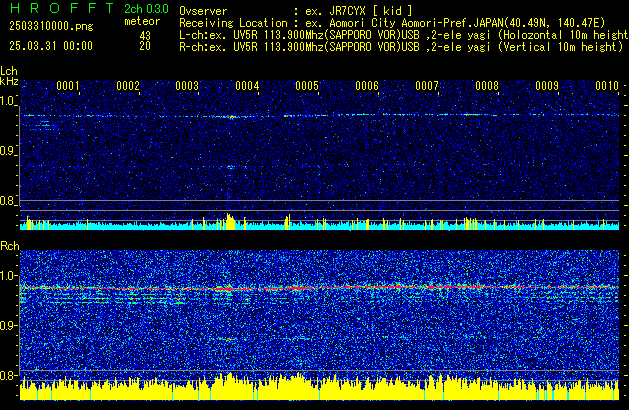Select the 0007 minute marker

coord(427,86)
